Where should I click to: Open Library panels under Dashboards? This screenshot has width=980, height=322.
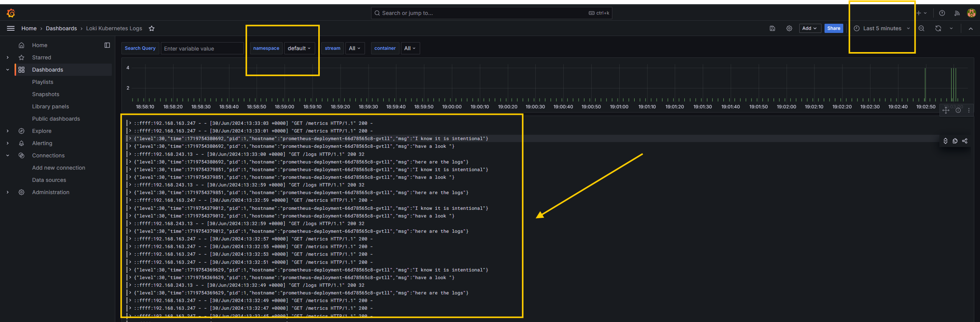tap(51, 106)
